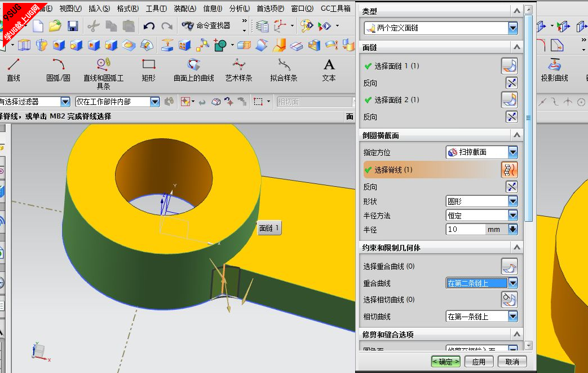588x373 pixels.
Task: Collapse the 类型 section
Action: click(x=517, y=11)
